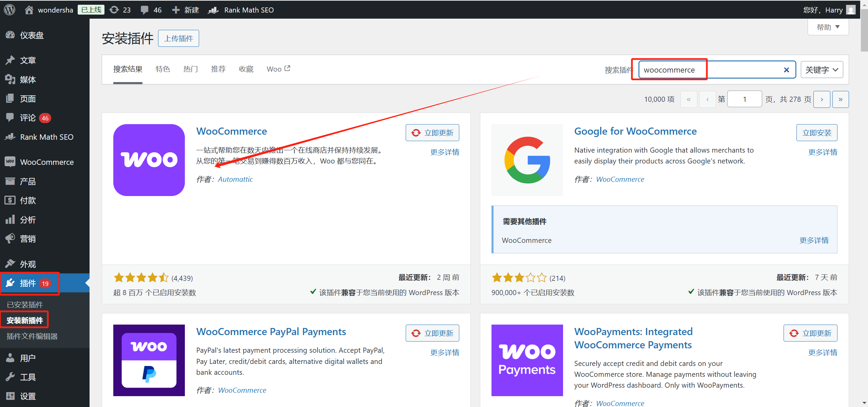Select the 媒体 media library icon
Screen dimensions: 868x407
pyautogui.click(x=10, y=79)
